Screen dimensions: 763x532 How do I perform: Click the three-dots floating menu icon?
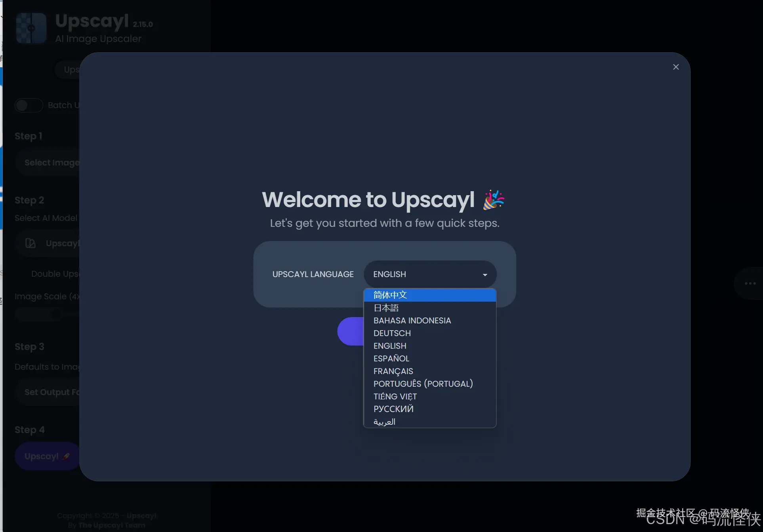point(750,283)
